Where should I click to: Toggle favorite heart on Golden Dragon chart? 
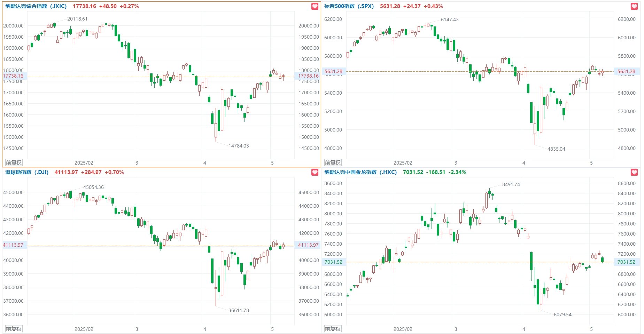(634, 172)
